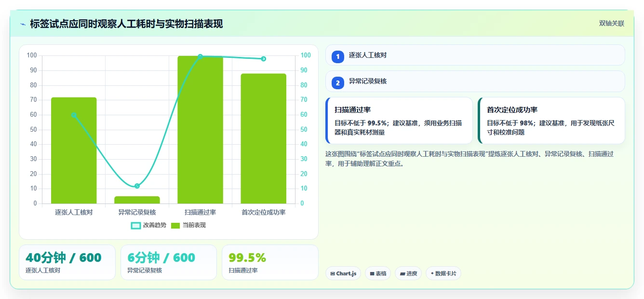Click the 首次定位成功率 x-axis label
Viewport: 644px width, 299px height.
(x=263, y=212)
